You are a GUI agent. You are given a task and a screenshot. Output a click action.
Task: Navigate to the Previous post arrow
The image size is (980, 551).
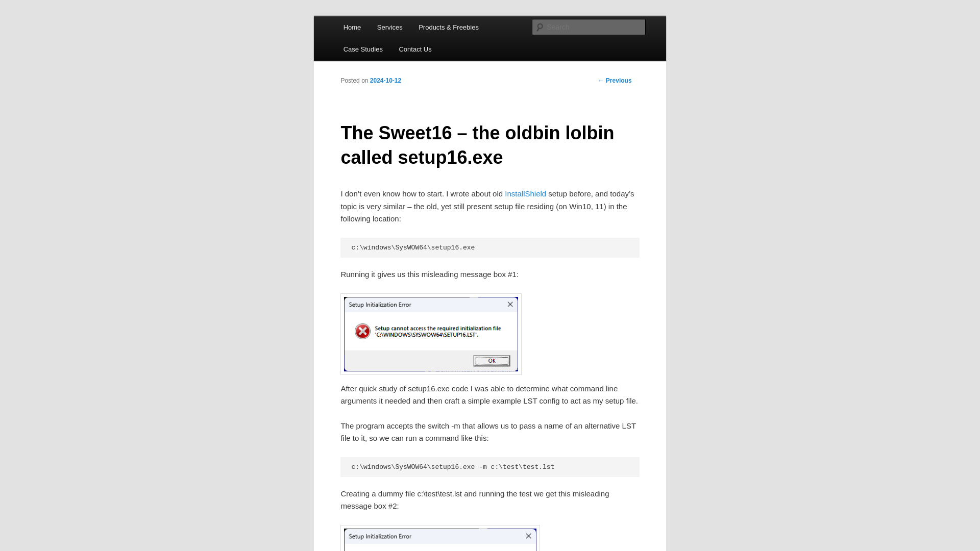coord(601,80)
